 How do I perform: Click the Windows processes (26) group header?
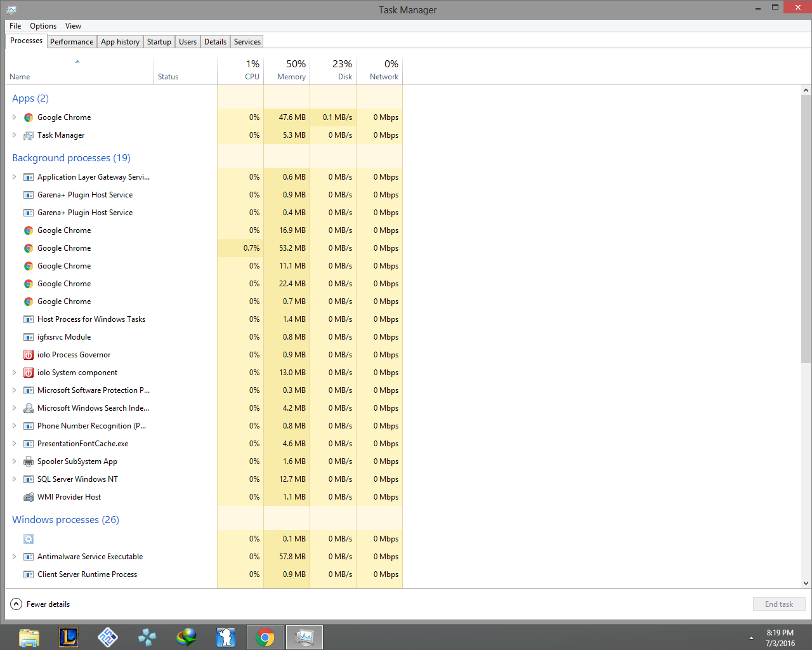[x=65, y=520]
